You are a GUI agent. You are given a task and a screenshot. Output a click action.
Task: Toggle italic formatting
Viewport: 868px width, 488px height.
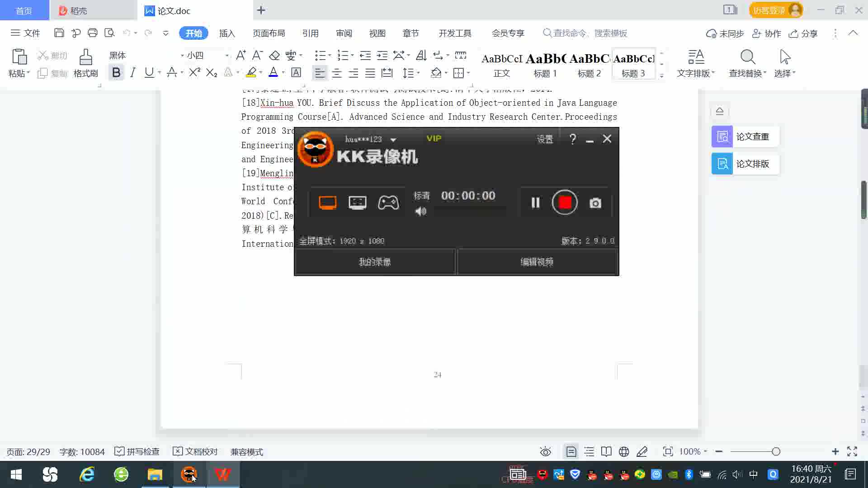132,73
